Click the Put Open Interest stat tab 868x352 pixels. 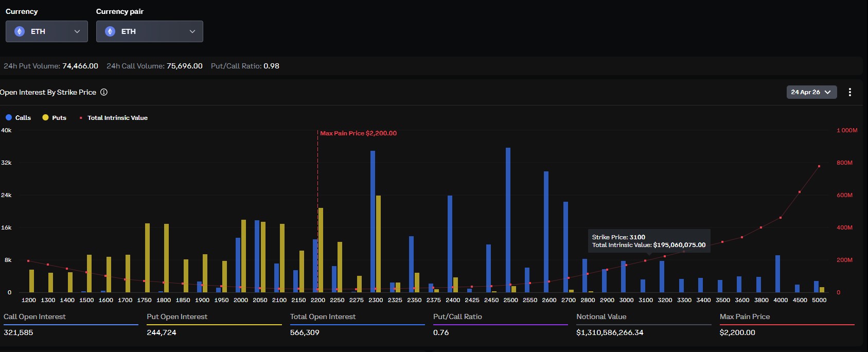tap(177, 316)
